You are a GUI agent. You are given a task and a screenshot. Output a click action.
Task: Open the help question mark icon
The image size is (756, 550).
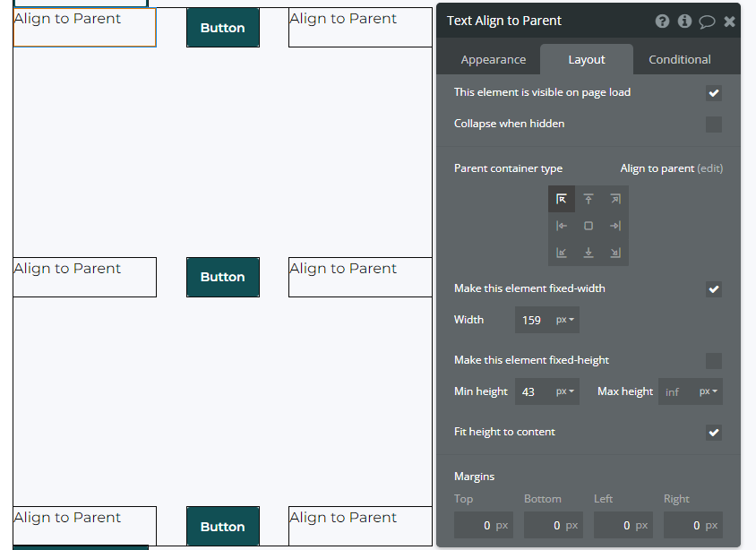(x=662, y=21)
